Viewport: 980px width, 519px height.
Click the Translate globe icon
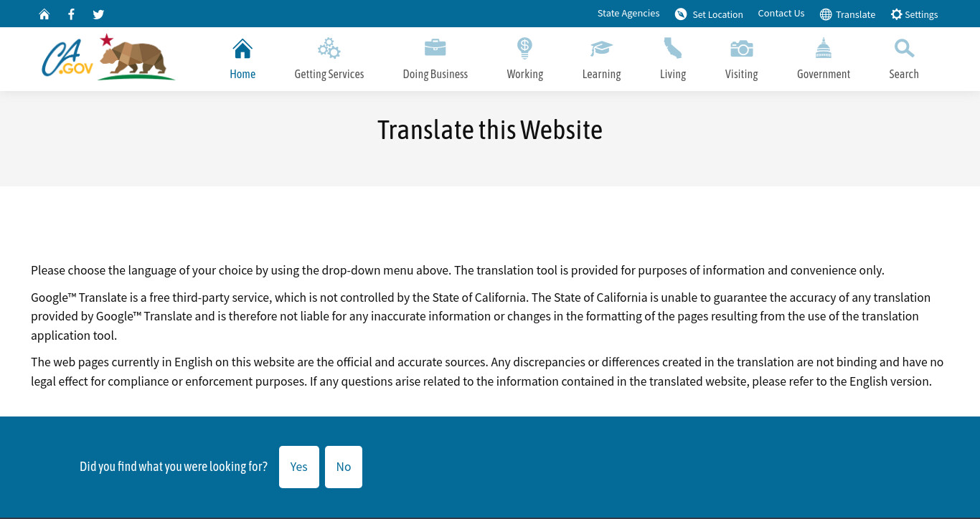tap(826, 14)
